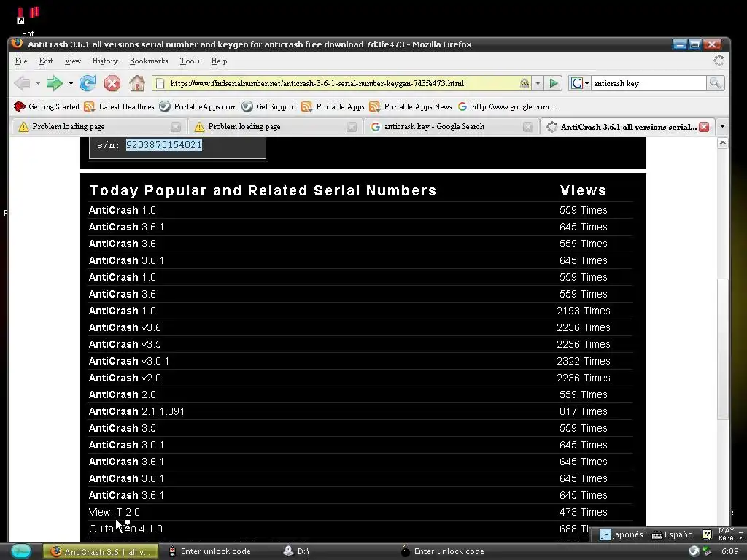The image size is (747, 560).
Task: Open the Bookmarks menu
Action: 149,61
